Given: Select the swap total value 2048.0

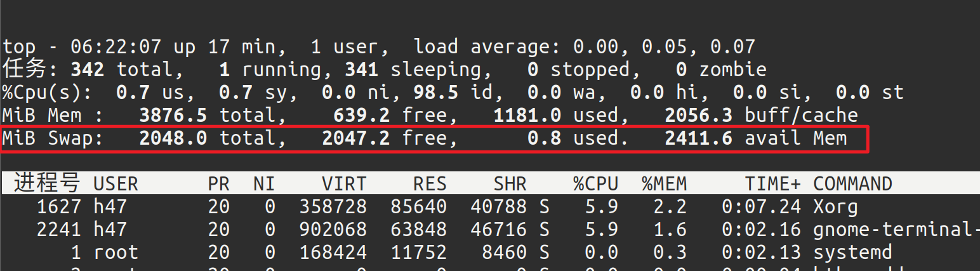Looking at the screenshot, I should (173, 138).
